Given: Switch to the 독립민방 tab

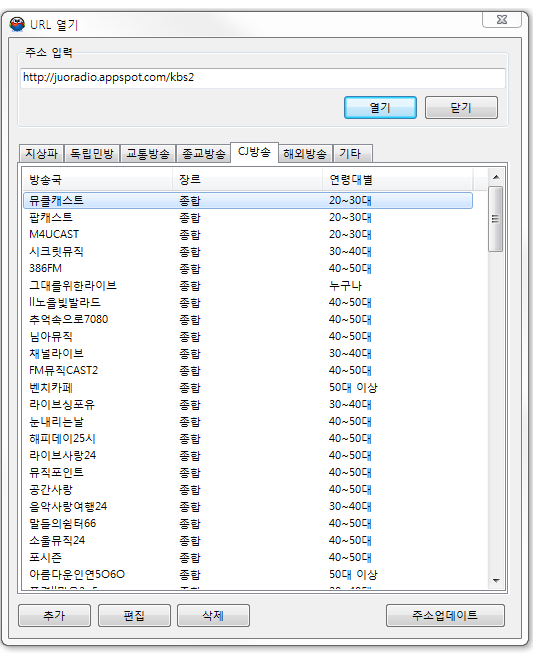Looking at the screenshot, I should tap(92, 154).
